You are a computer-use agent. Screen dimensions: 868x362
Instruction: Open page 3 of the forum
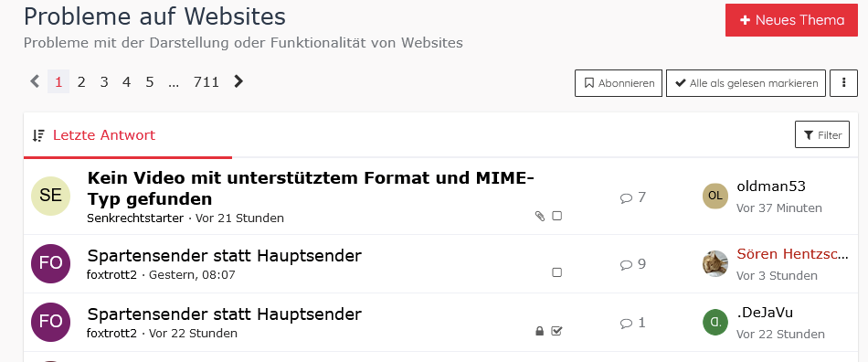[x=104, y=82]
